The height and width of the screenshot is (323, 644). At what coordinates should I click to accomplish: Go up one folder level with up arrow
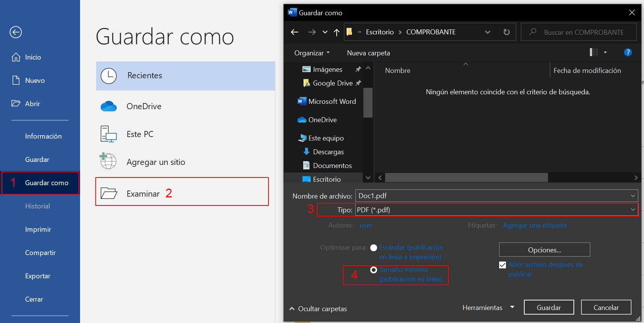point(336,32)
